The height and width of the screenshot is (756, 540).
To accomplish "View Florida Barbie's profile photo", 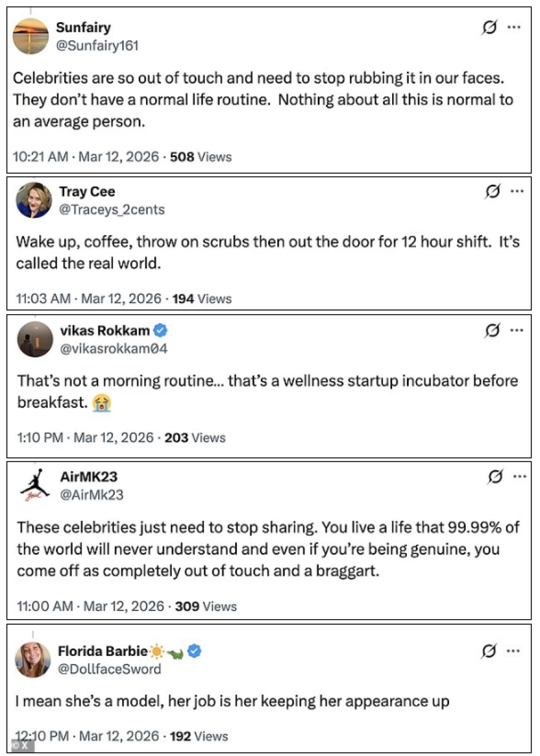I will pos(33,660).
